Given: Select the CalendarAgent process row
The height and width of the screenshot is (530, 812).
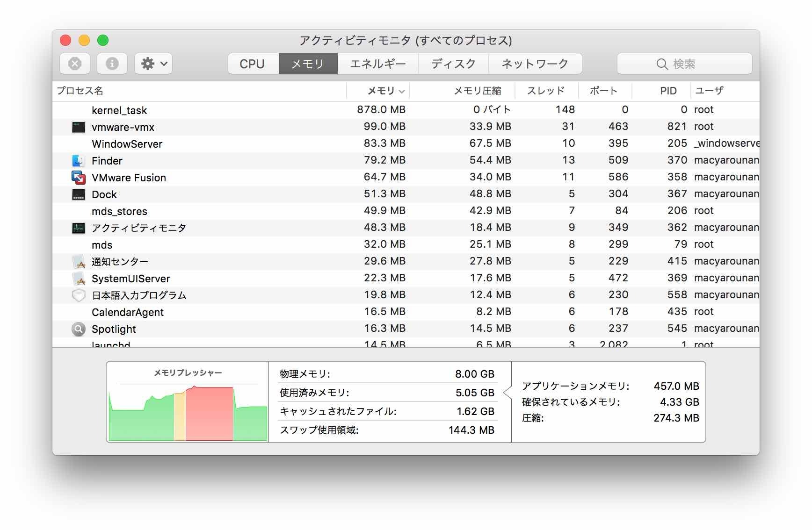Looking at the screenshot, I should (x=406, y=312).
